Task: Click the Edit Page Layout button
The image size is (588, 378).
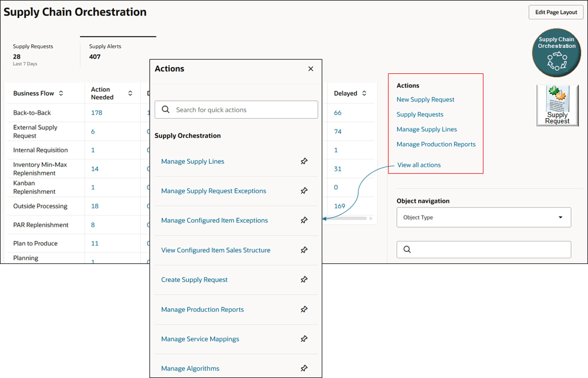Action: pos(556,12)
